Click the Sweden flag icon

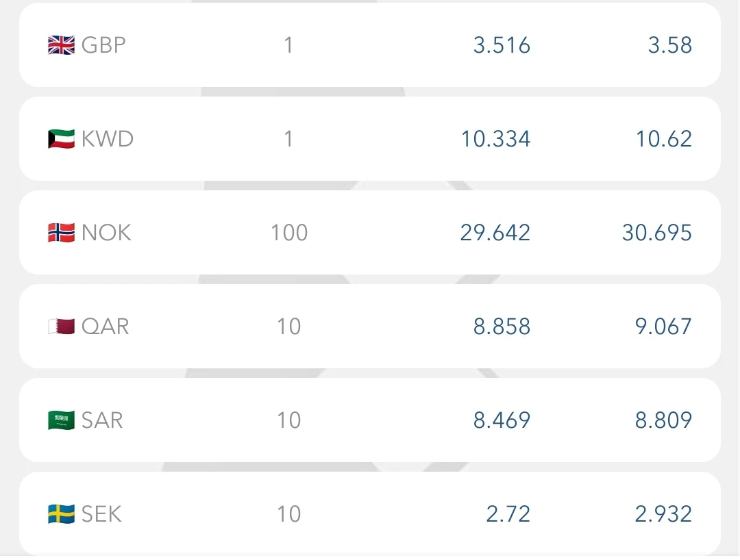61,514
